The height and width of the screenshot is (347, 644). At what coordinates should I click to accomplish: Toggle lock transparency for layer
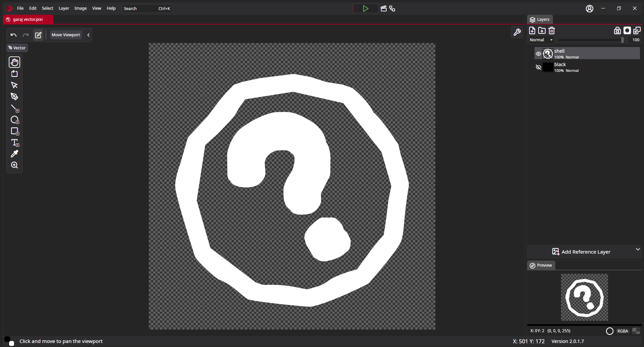coord(617,31)
